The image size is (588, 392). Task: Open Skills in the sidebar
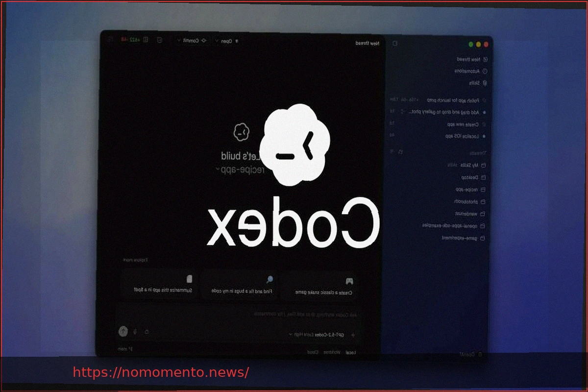tap(477, 83)
